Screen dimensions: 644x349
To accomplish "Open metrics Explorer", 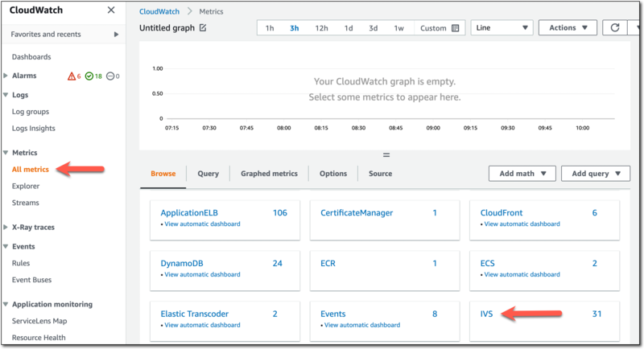I will (x=26, y=187).
